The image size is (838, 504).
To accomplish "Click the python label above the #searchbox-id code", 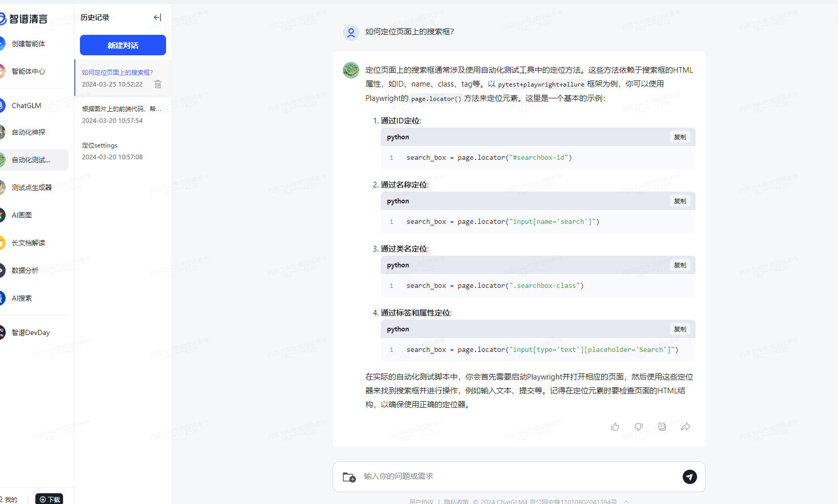I will pos(398,137).
